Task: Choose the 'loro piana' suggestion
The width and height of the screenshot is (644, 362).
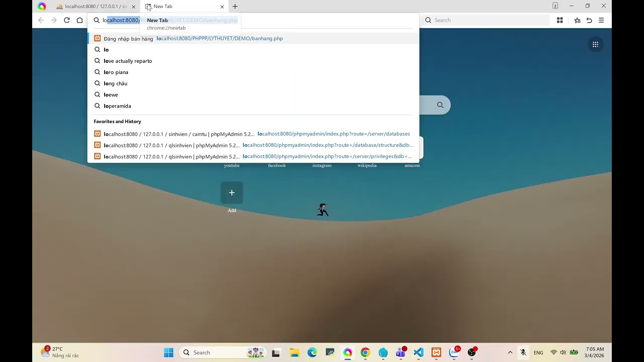Action: point(253,72)
